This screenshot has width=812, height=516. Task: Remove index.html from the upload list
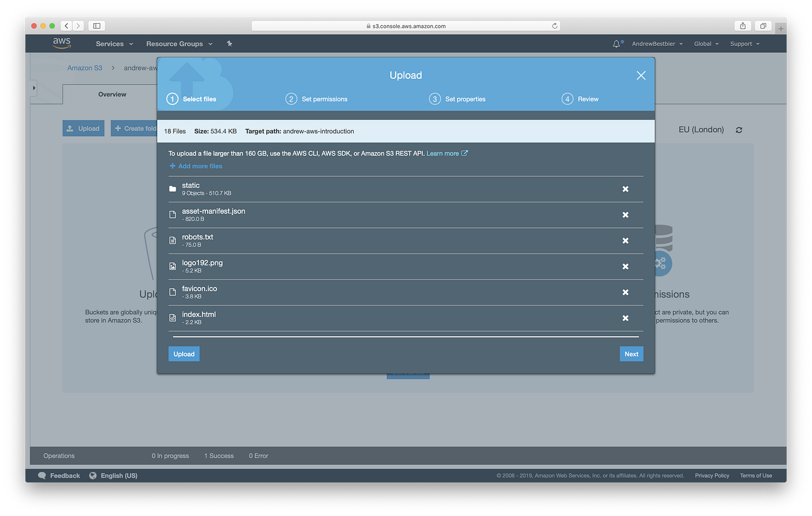(x=625, y=318)
